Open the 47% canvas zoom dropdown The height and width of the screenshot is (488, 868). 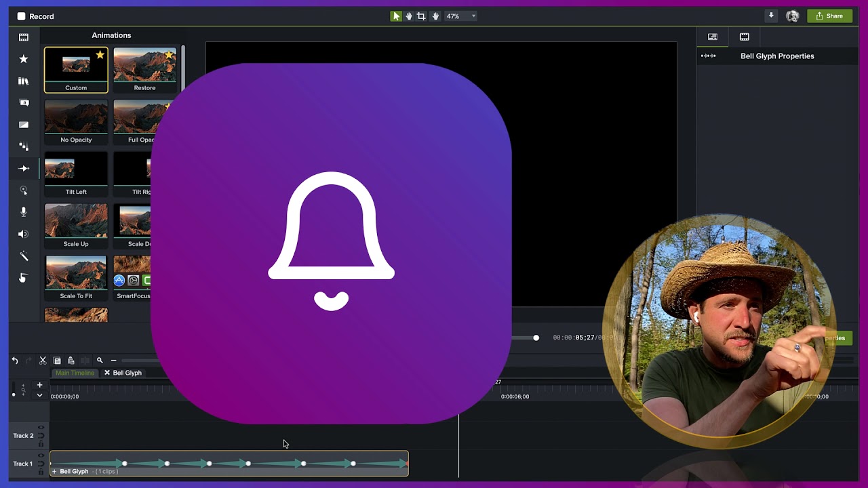coord(460,16)
